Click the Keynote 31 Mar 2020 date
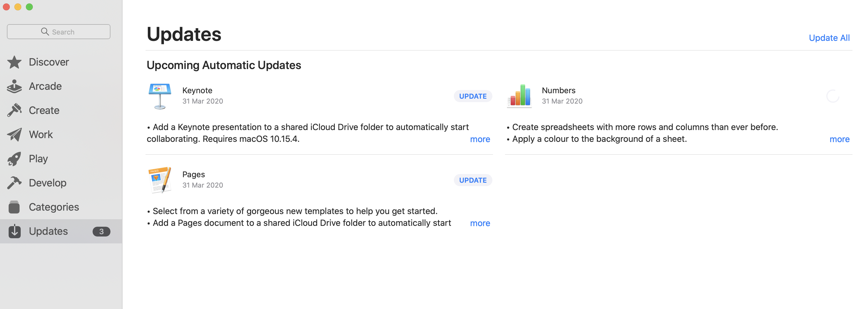 point(202,101)
